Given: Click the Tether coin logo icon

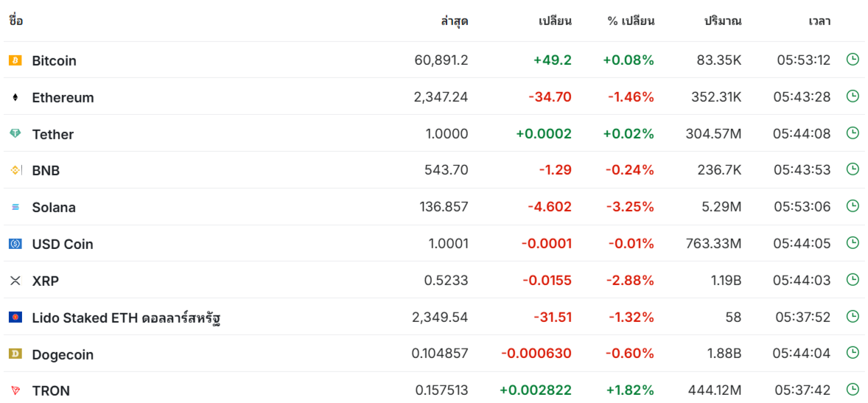Looking at the screenshot, I should (15, 133).
